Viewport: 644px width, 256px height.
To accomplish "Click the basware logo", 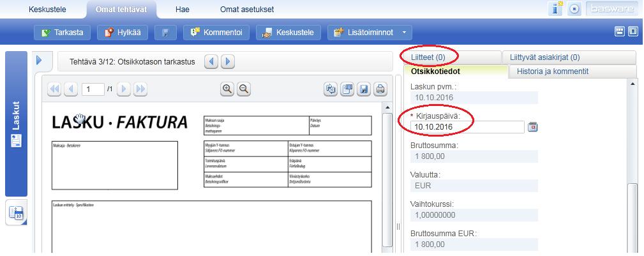I will click(612, 9).
